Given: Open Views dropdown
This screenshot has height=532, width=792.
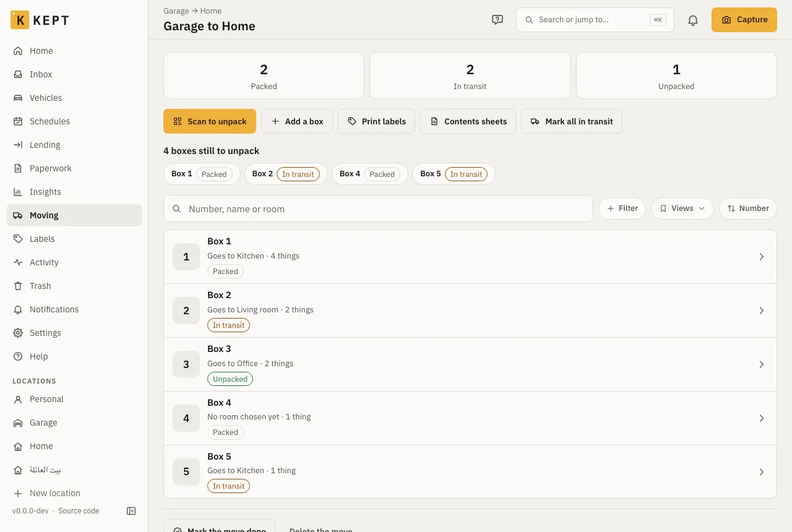Looking at the screenshot, I should (682, 208).
